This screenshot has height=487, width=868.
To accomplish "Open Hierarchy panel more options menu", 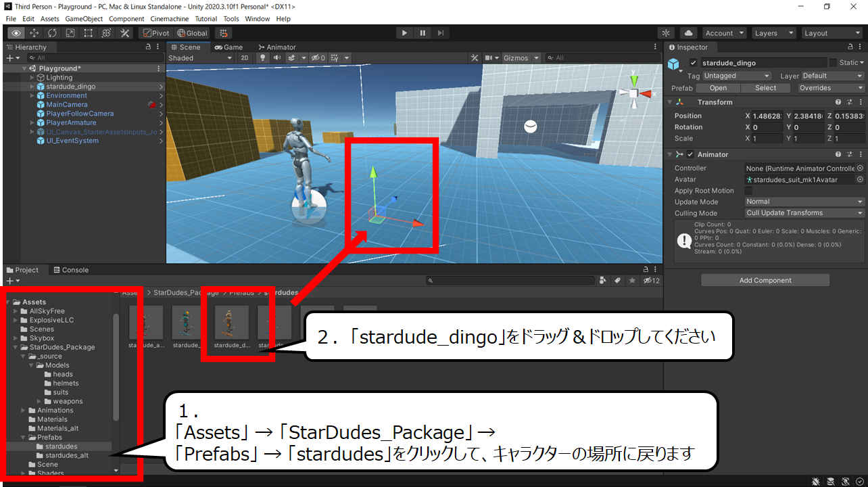I will coord(159,47).
